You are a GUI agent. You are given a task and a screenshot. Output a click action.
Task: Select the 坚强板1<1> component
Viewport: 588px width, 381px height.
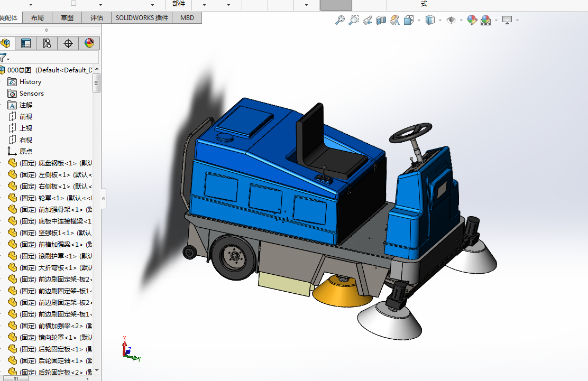[x=50, y=233]
